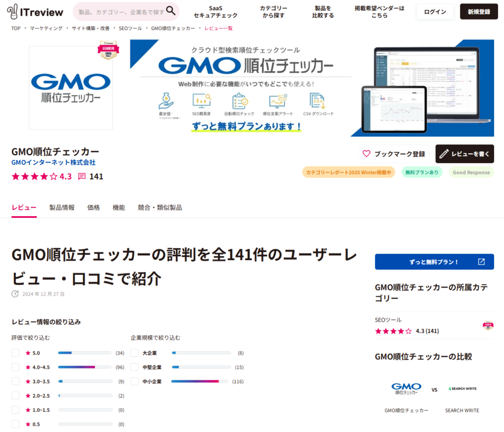Screen dimensions: 504x432
Task: Select the レビュー tab
Action: pyautogui.click(x=24, y=208)
